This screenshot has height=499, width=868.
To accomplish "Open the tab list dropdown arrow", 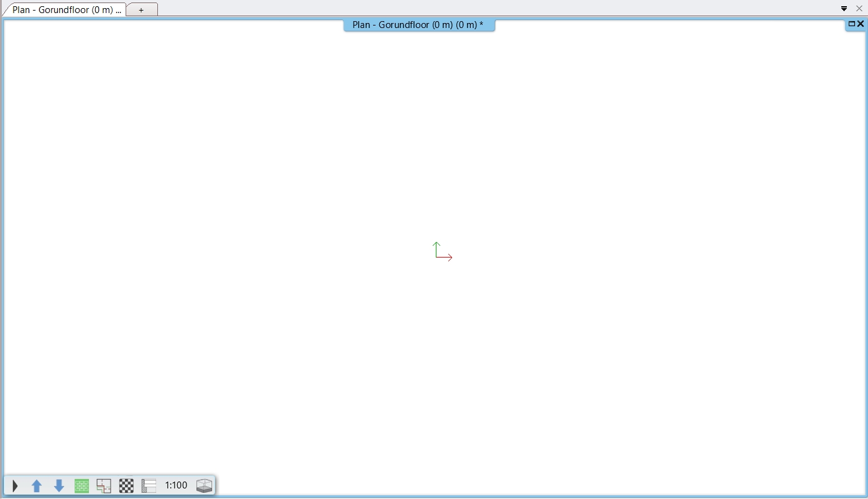I will (x=844, y=9).
